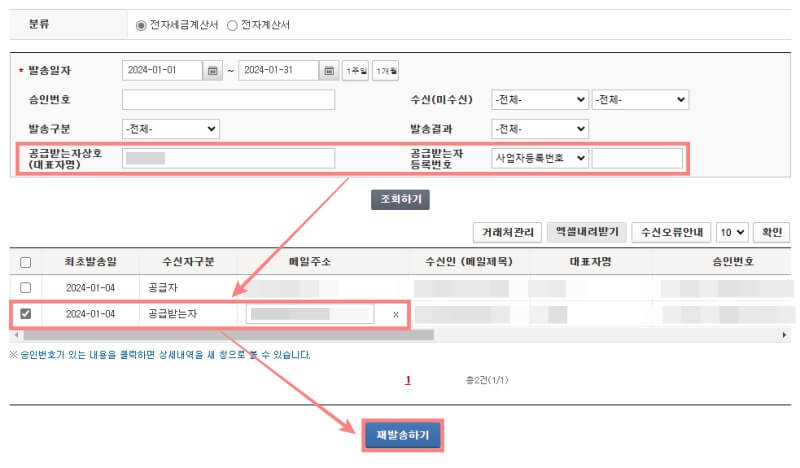This screenshot has width=800, height=468.
Task: Click 엑셀내려받기 button
Action: coord(587,233)
